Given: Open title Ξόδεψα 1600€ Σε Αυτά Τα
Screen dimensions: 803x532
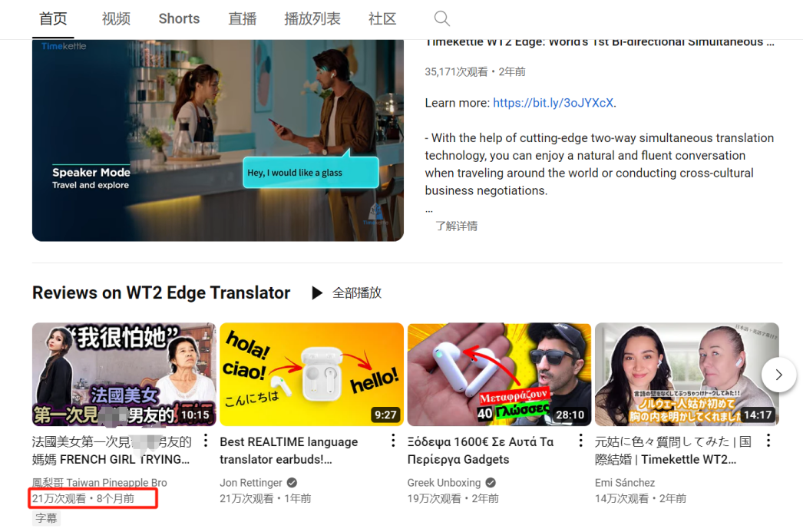Looking at the screenshot, I should 481,451.
